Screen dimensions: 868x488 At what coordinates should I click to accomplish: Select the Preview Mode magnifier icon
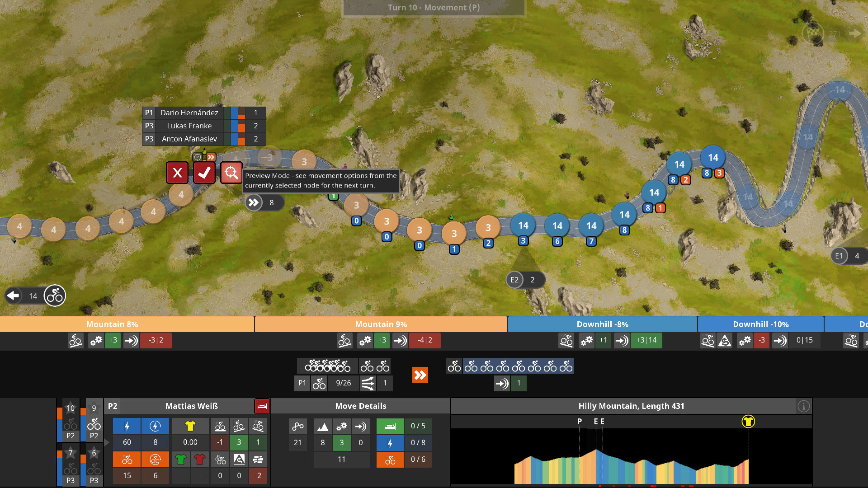pyautogui.click(x=231, y=173)
